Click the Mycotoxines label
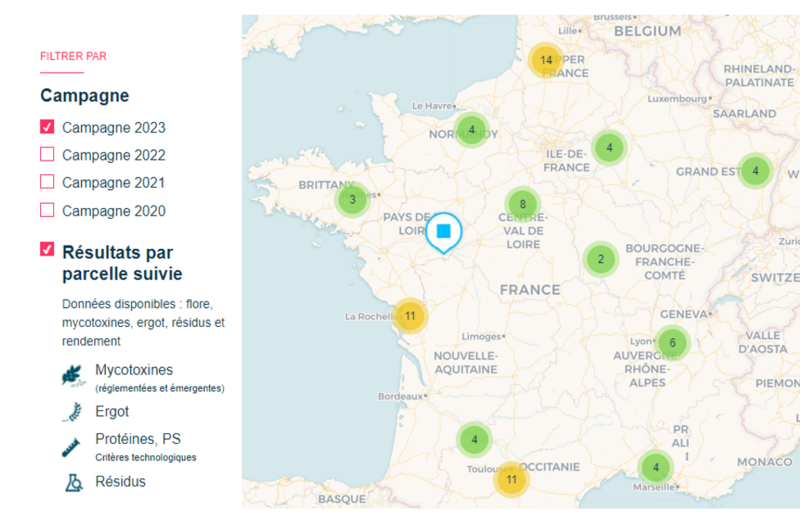This screenshot has height=525, width=800. pyautogui.click(x=134, y=370)
